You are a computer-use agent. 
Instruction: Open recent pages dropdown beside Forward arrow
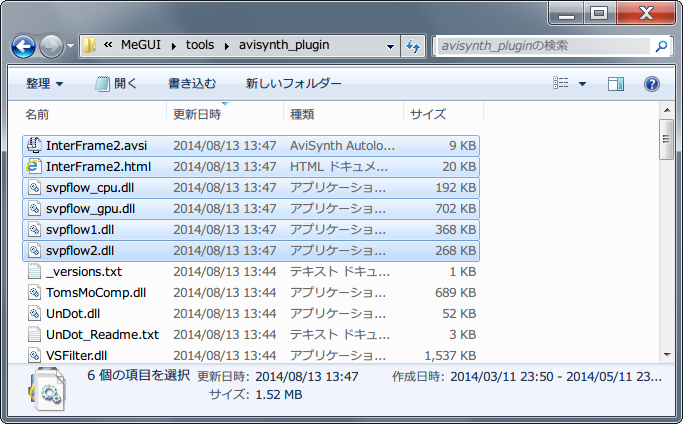pyautogui.click(x=70, y=46)
